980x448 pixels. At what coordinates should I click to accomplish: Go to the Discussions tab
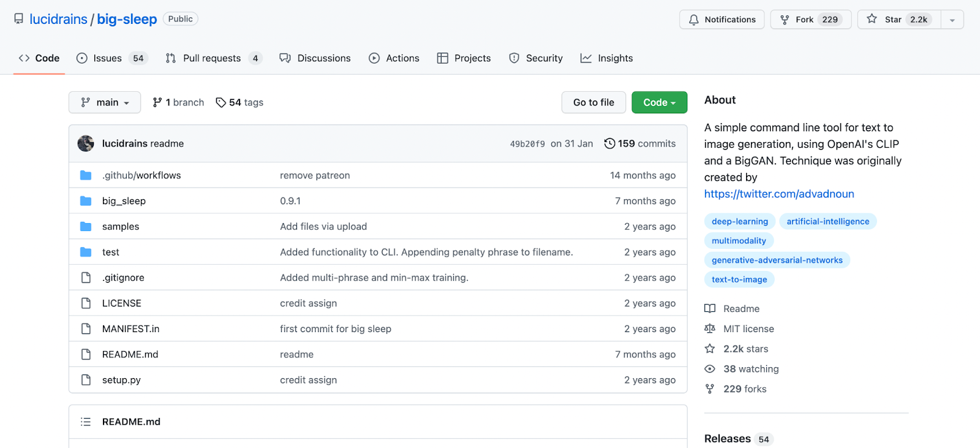click(315, 58)
